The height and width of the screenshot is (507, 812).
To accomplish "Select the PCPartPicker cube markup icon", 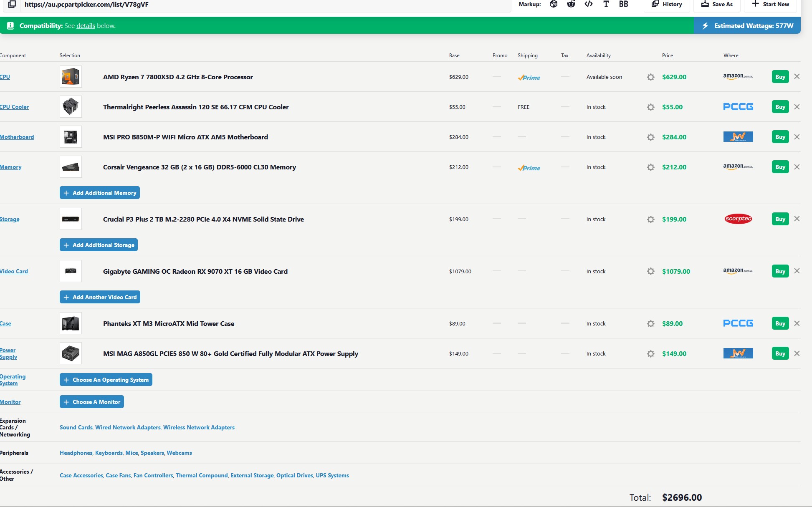I will tap(554, 4).
